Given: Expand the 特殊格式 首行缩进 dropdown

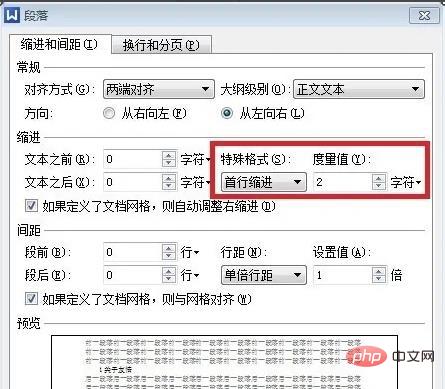Looking at the screenshot, I should pyautogui.click(x=264, y=182).
